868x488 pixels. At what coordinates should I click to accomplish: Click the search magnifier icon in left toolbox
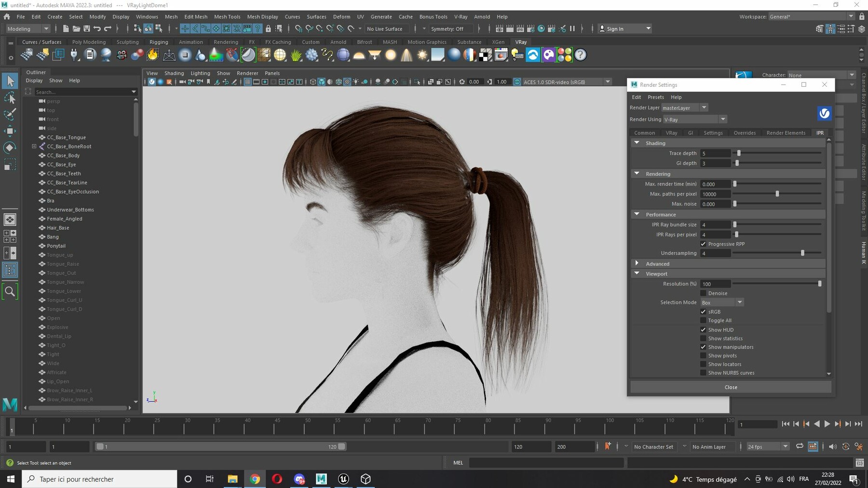[x=10, y=291]
